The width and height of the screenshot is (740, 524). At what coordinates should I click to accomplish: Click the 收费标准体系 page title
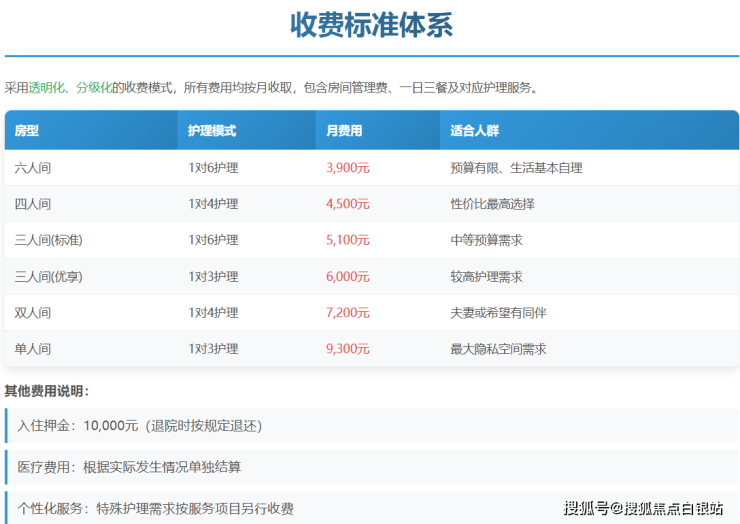coord(371,25)
